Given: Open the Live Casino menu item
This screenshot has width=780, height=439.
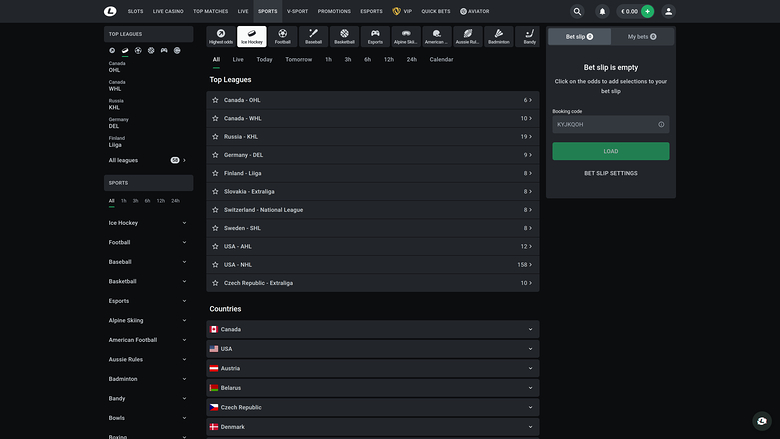Looking at the screenshot, I should (x=167, y=11).
